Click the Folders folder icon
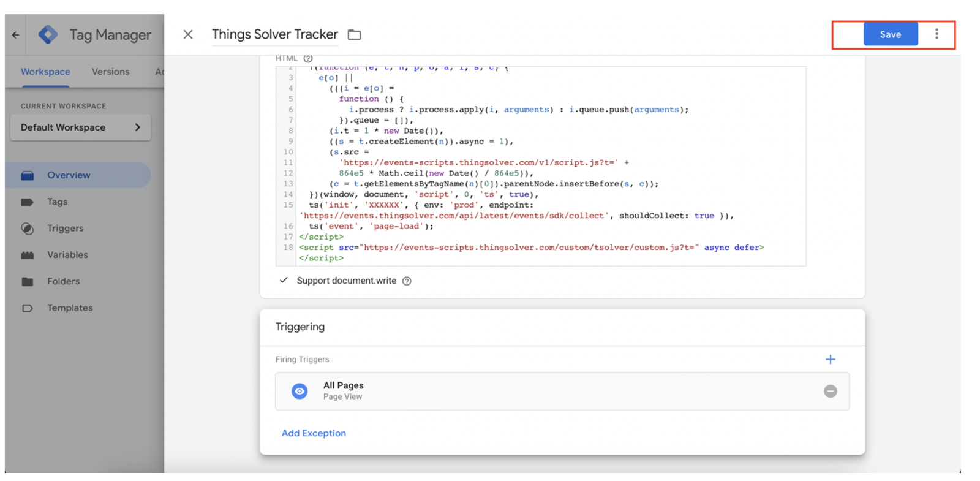Screen dimensions: 980x481 pos(28,281)
